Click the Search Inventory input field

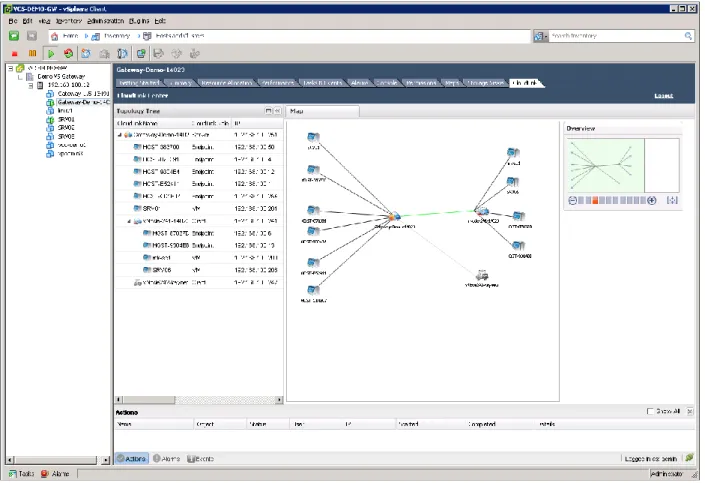[616, 36]
